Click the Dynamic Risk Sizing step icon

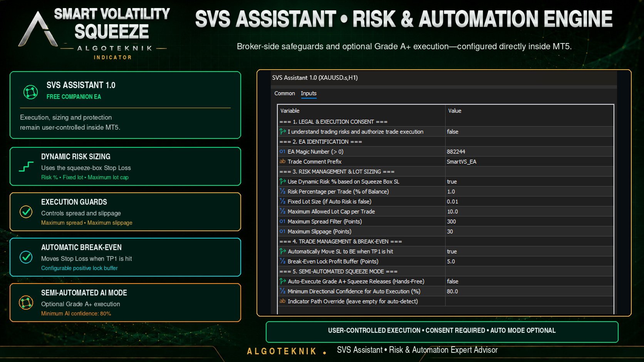[26, 167]
